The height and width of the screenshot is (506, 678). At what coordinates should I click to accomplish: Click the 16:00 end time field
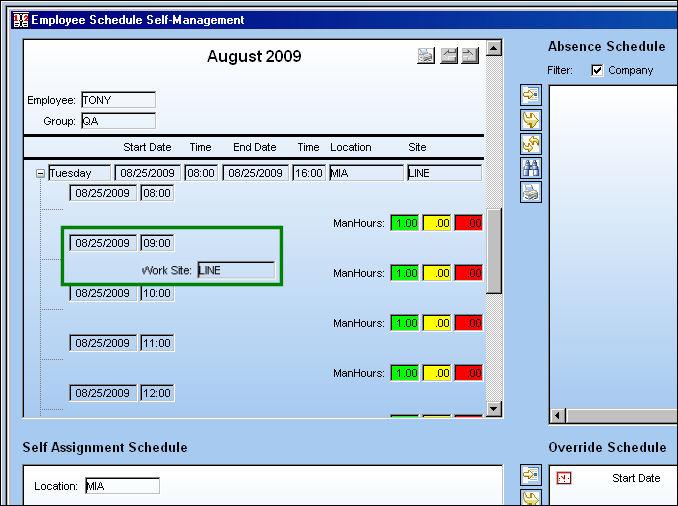pos(309,173)
